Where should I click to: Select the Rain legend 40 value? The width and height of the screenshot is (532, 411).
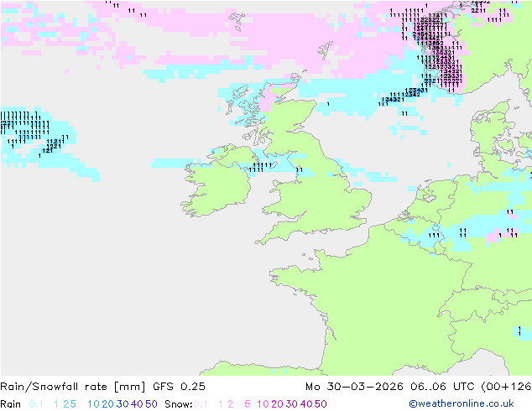click(x=137, y=404)
